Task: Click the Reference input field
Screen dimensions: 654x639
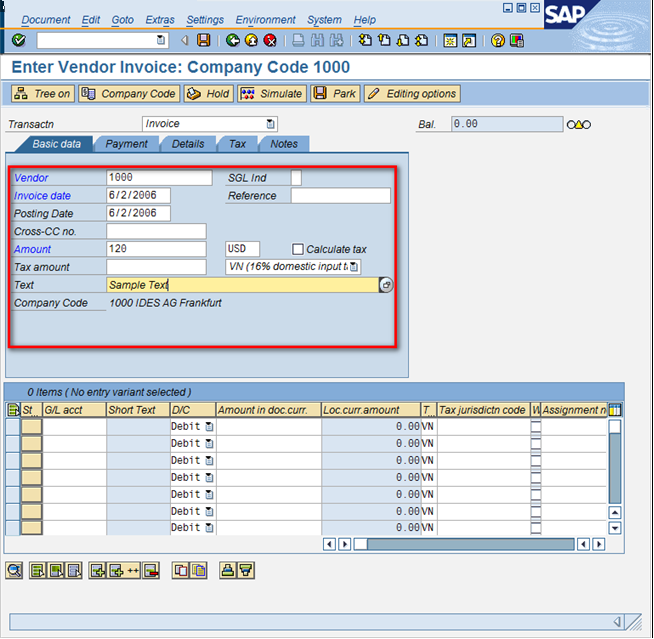Action: tap(340, 196)
